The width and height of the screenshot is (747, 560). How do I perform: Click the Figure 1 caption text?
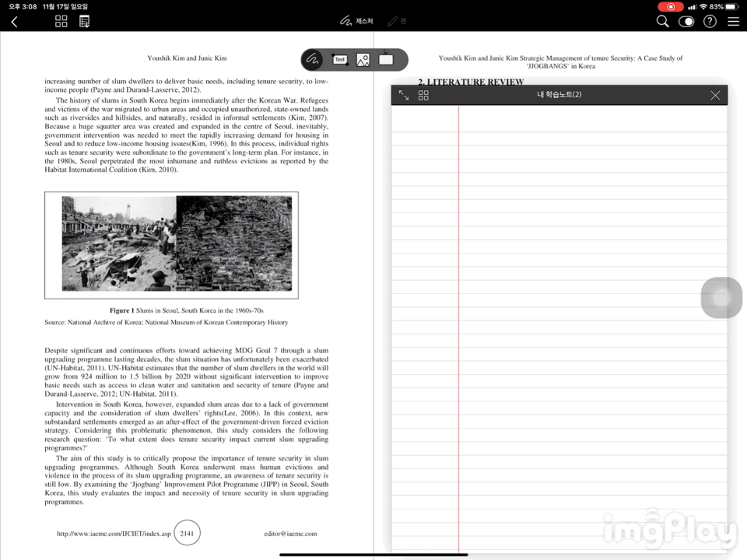click(186, 310)
